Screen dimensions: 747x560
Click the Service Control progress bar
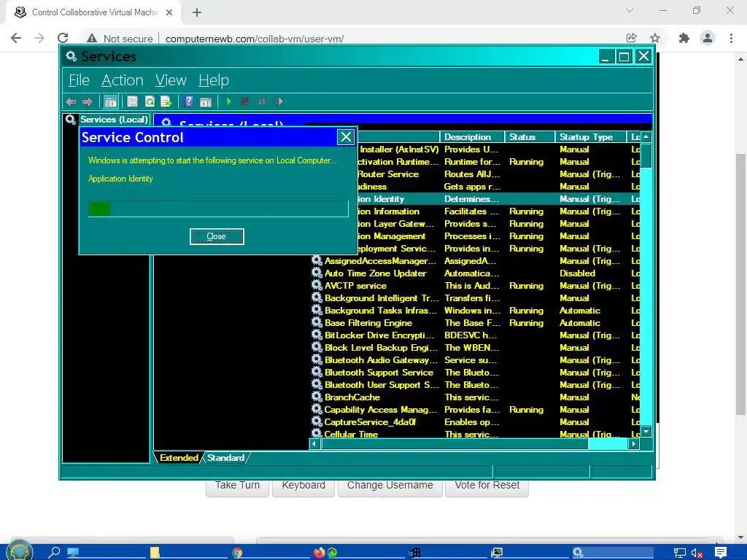218,209
